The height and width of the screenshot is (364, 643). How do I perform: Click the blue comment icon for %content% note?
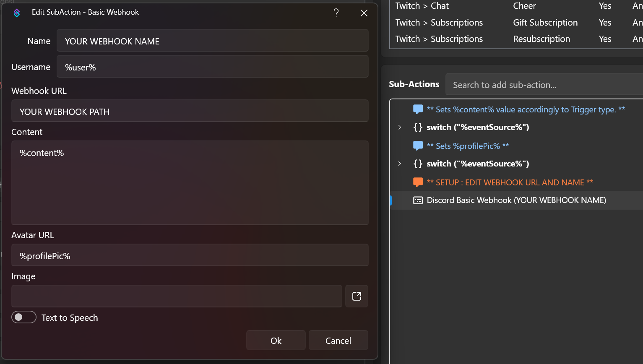point(418,109)
